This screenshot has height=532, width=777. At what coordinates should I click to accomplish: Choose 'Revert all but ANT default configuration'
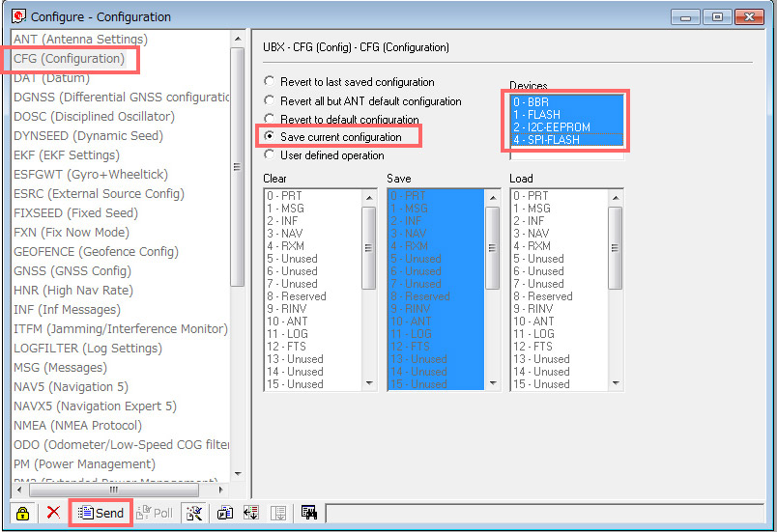tap(270, 101)
